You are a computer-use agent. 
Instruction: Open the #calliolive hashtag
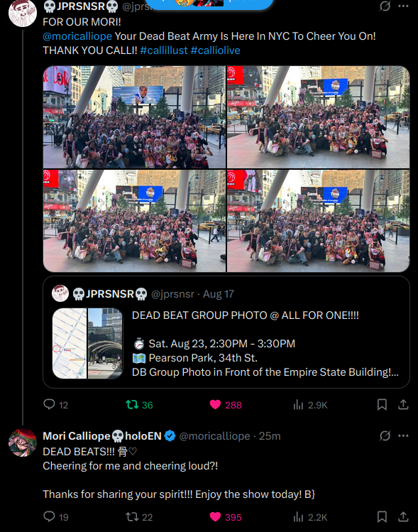click(215, 50)
